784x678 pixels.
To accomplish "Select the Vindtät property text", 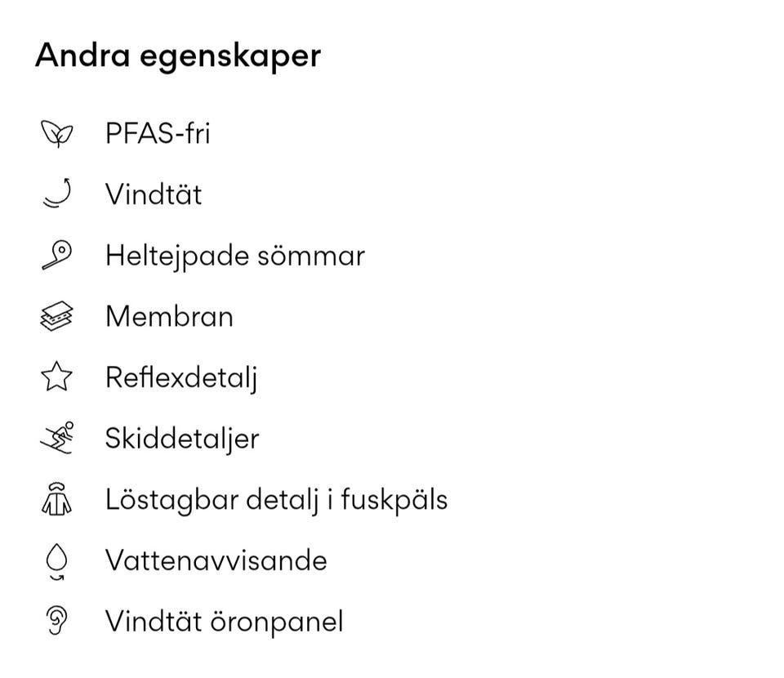I will pyautogui.click(x=154, y=194).
